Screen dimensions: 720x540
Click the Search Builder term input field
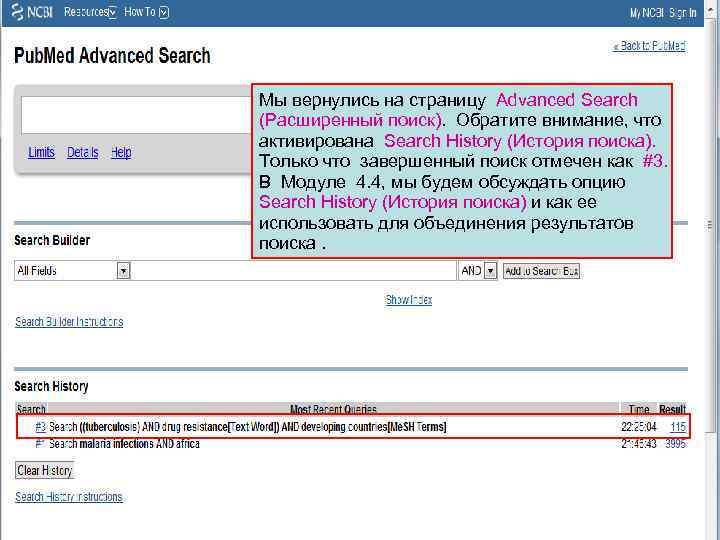click(x=294, y=270)
